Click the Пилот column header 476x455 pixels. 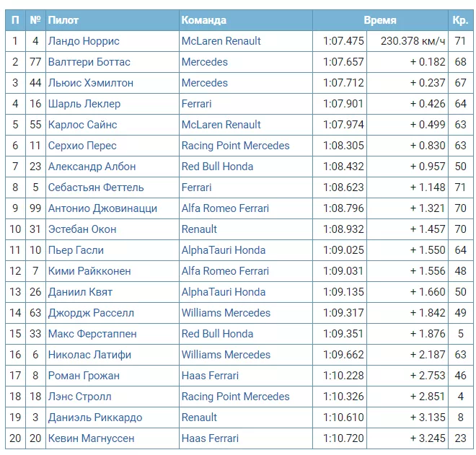(113, 20)
